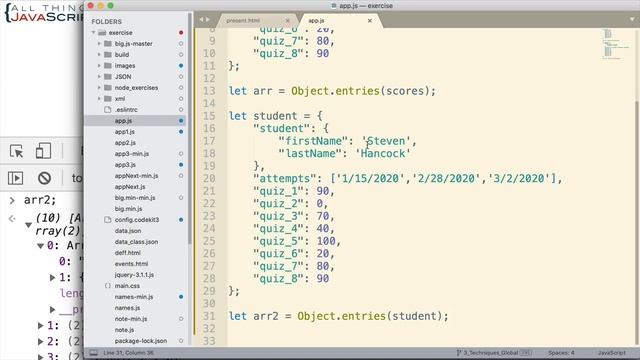Click the blue status dot beside app1.js
The width and height of the screenshot is (640, 360).
181,131
